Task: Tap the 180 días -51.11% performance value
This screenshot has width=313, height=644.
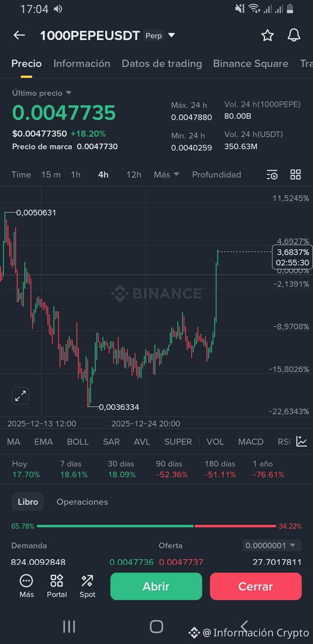Action: pos(220,475)
